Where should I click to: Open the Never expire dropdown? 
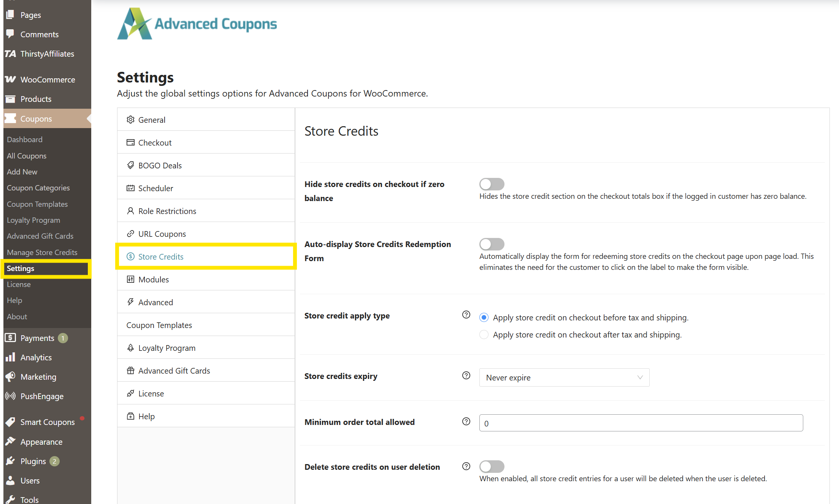564,377
